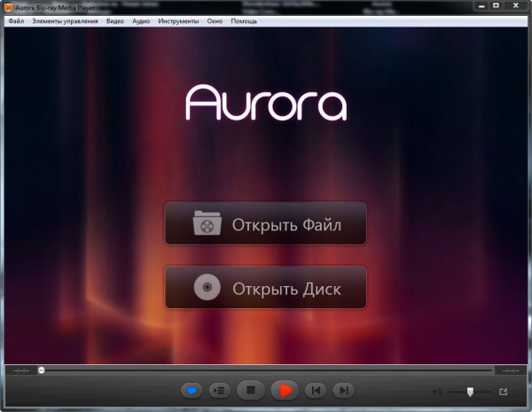Open the Помощь menu
Screen dimensions: 532x412
coord(244,21)
